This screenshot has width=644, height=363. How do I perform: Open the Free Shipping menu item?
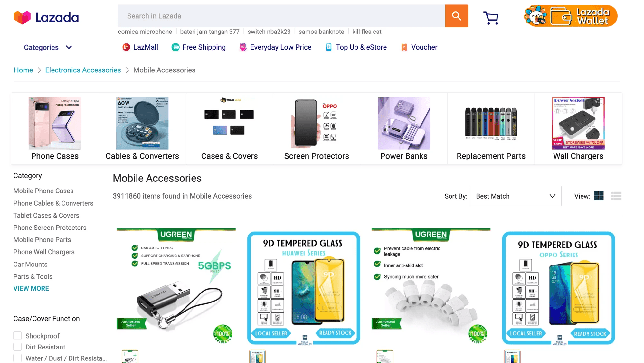click(x=198, y=47)
